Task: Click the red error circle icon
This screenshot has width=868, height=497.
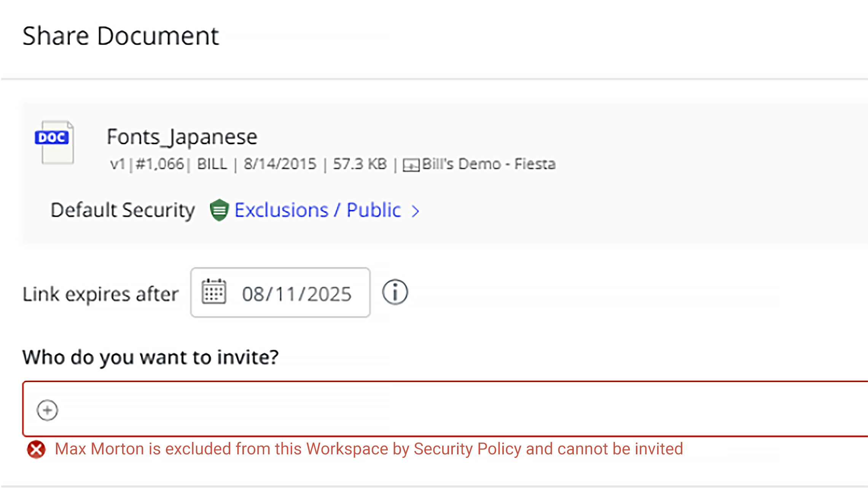Action: (36, 449)
